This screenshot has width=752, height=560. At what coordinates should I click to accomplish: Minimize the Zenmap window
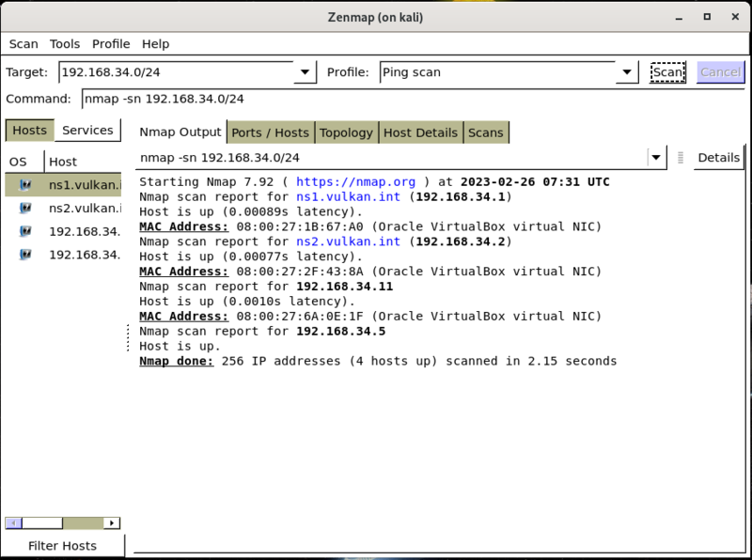(x=678, y=18)
